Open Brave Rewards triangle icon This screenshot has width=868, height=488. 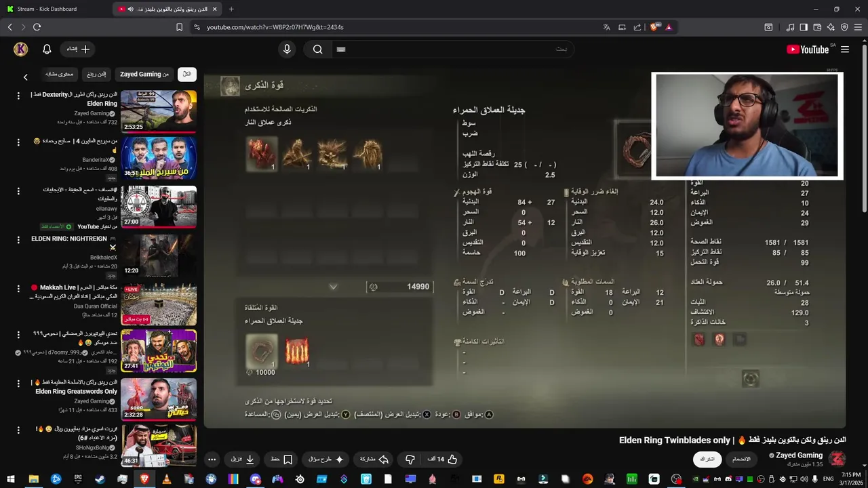click(669, 27)
